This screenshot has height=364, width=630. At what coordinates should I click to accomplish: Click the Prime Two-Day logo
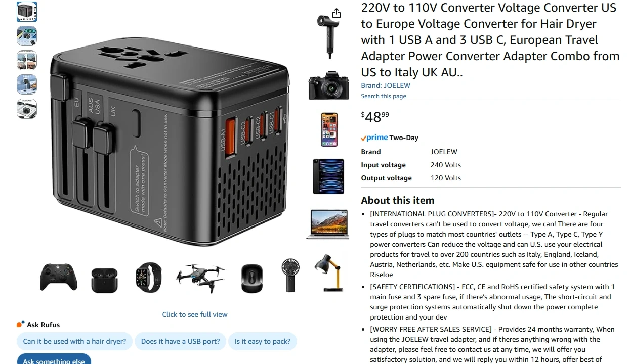[390, 138]
